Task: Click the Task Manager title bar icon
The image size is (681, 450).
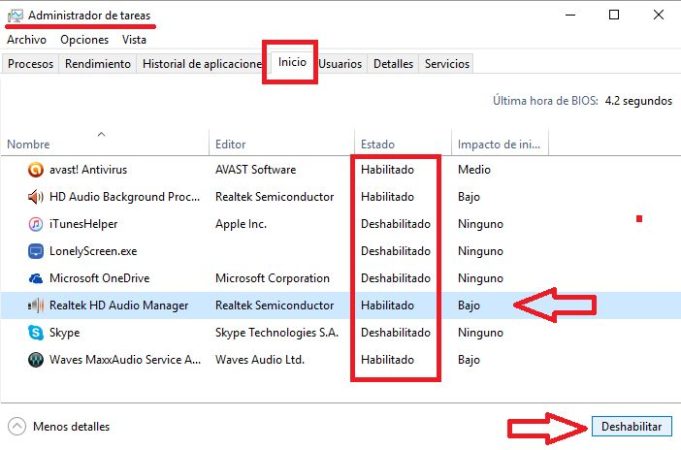Action: point(15,16)
